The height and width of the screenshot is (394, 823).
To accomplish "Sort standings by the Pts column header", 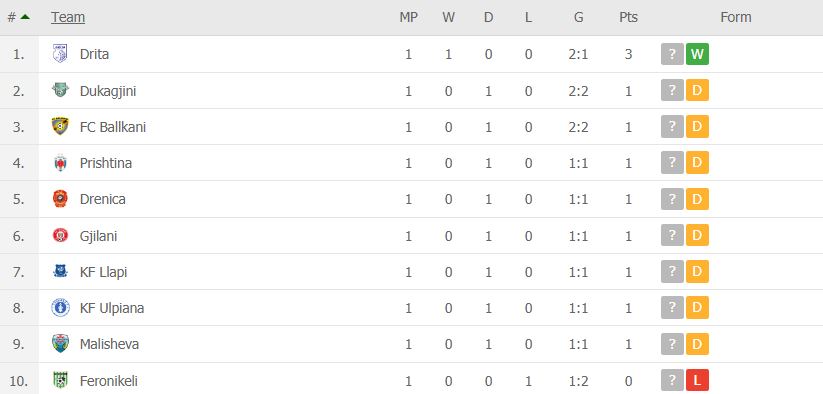I will pos(628,17).
